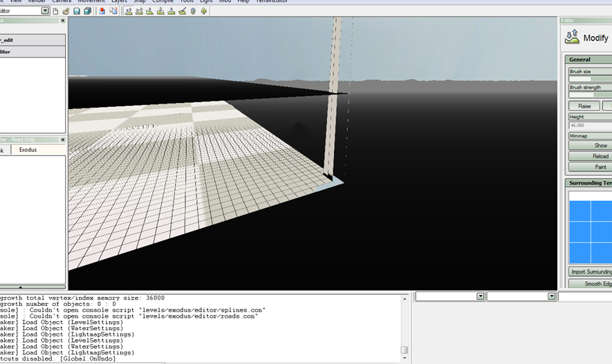Click the New document icon in the toolbar
Screen dimensions: 612x364
pyautogui.click(x=55, y=11)
